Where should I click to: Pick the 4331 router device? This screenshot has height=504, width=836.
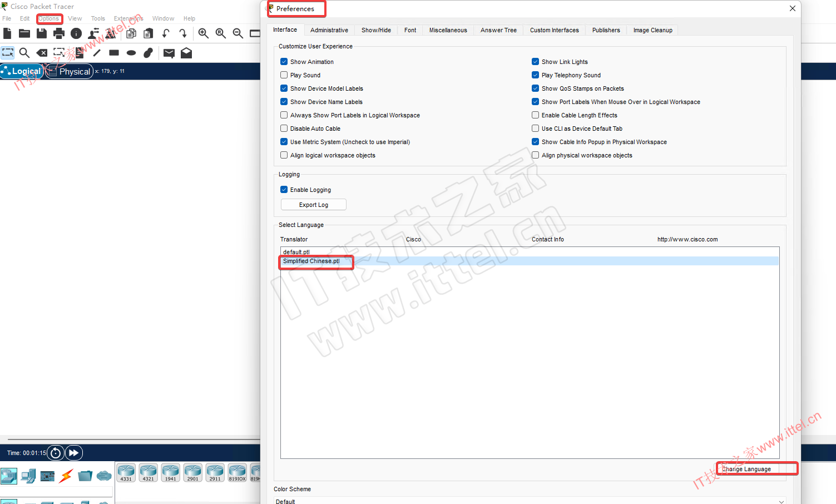point(126,472)
